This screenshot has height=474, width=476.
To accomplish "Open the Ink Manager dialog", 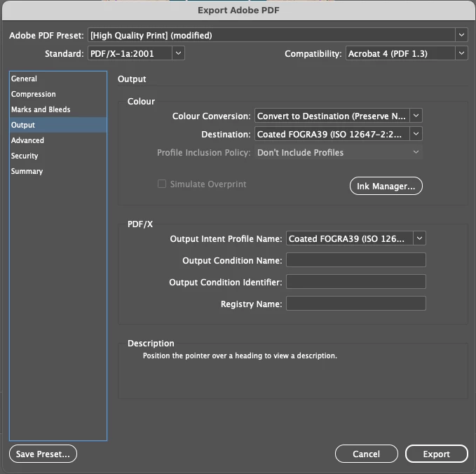I will [386, 186].
